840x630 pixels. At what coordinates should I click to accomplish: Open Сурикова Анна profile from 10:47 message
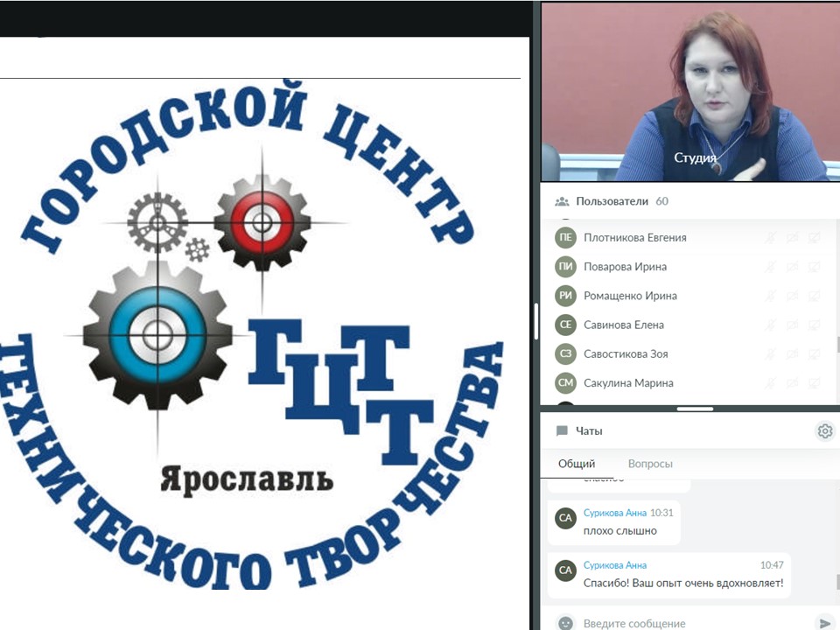pyautogui.click(x=615, y=565)
